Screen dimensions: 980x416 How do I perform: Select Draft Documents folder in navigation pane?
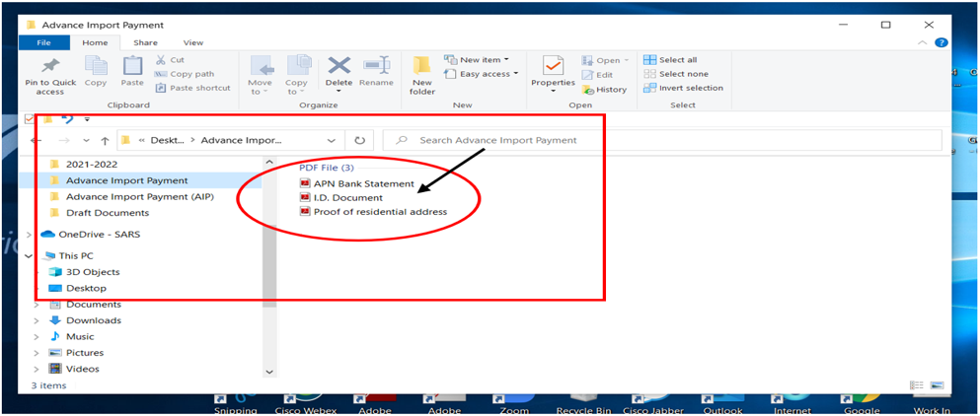click(x=107, y=213)
